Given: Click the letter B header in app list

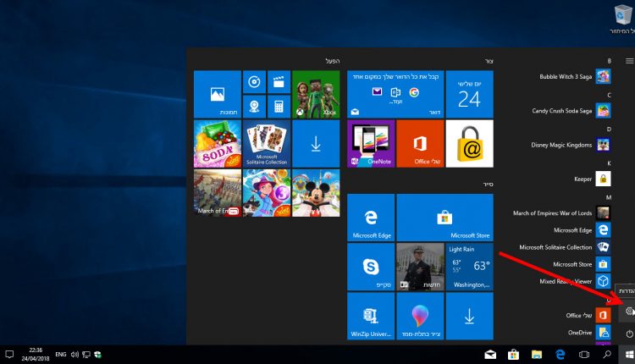Looking at the screenshot, I should click(x=609, y=61).
